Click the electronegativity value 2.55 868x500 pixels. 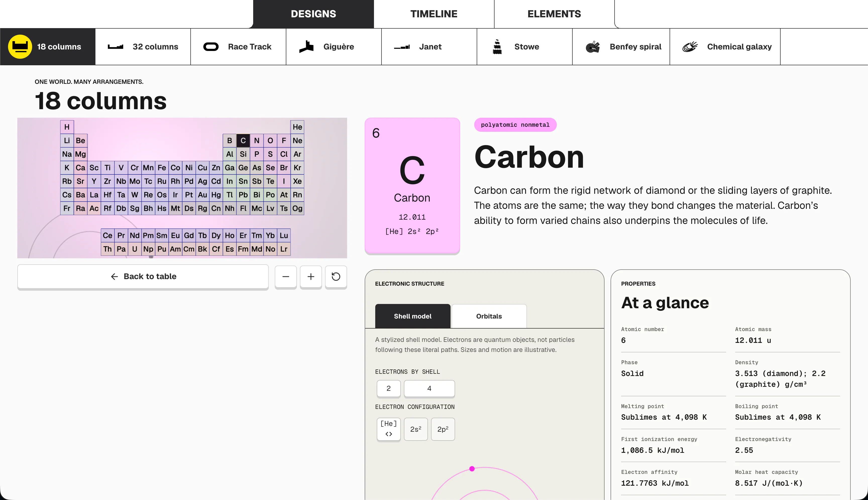tap(744, 450)
